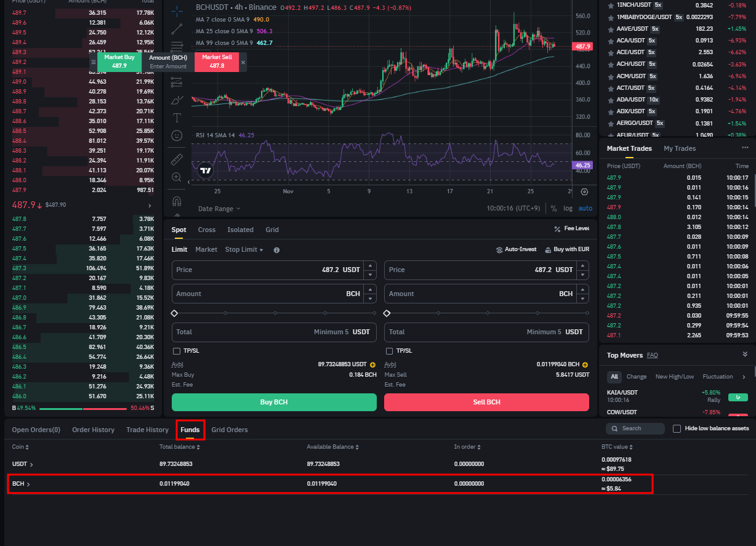The width and height of the screenshot is (756, 546).
Task: Set the buy amount percentage slider
Action: [x=274, y=313]
